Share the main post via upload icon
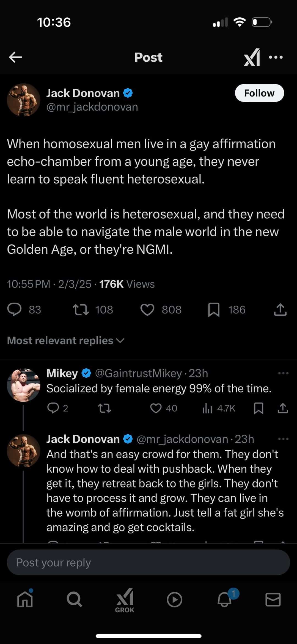 (280, 310)
